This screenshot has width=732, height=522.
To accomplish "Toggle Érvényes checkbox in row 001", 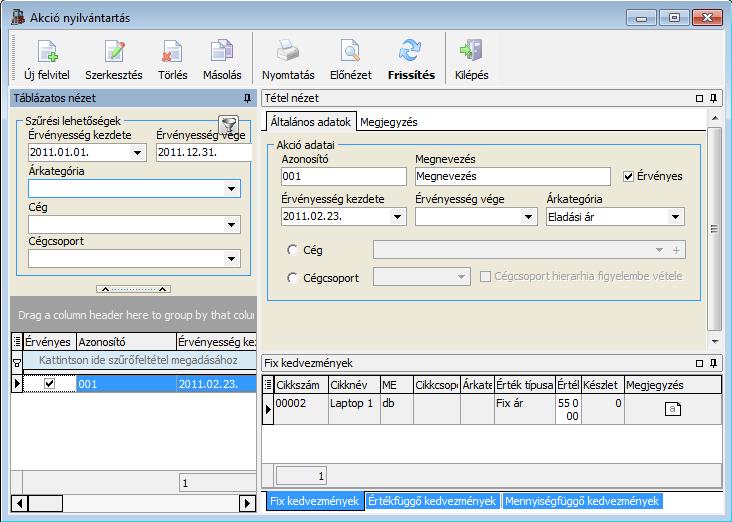I will coord(49,383).
